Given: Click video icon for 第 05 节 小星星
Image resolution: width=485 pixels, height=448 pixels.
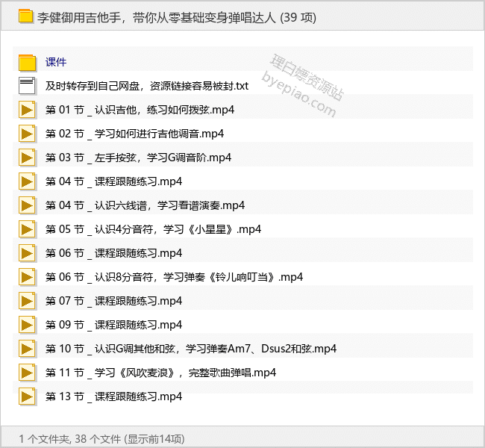Looking at the screenshot, I should click(27, 229).
